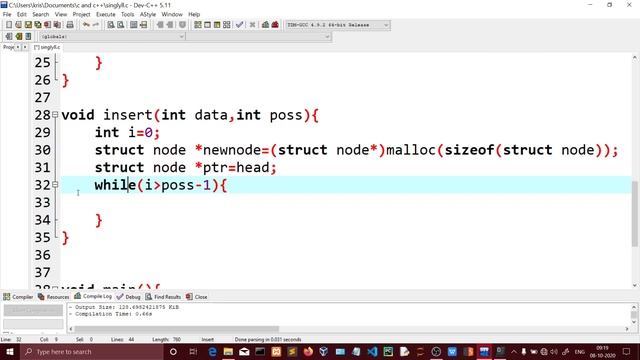This screenshot has height=360, width=640.
Task: Click the Windows Start button
Action: coord(9,351)
